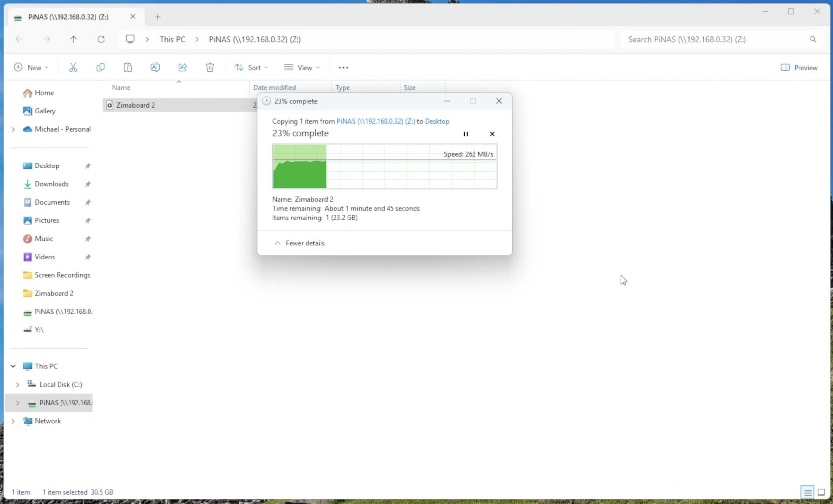Go up one folder level arrow

click(73, 40)
